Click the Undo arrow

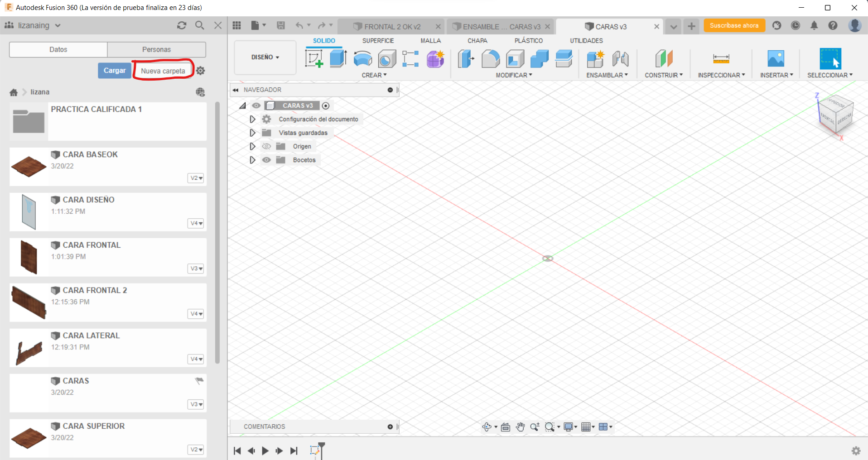pyautogui.click(x=299, y=25)
